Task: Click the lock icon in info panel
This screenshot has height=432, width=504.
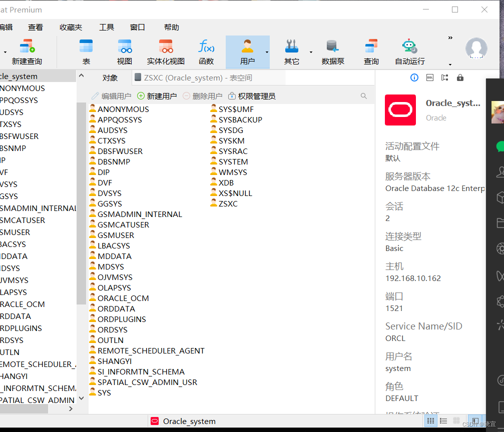Action: coord(460,77)
